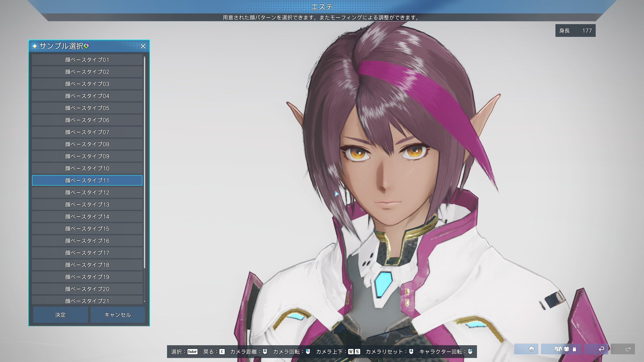This screenshot has width=644, height=362.
Task: Click the 身長 177 height indicator
Action: pyautogui.click(x=576, y=31)
